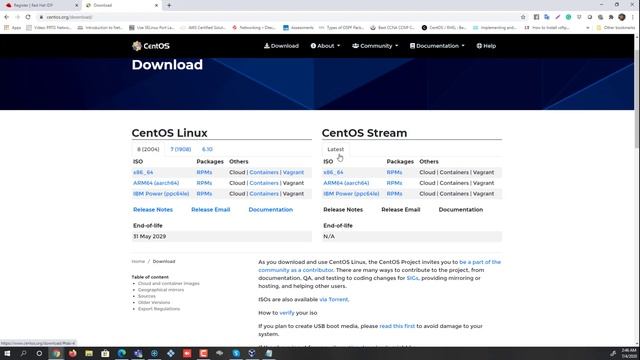Open RPMs link in CentOS Linux IBM Power row
The height and width of the screenshot is (360, 640).
(204, 193)
